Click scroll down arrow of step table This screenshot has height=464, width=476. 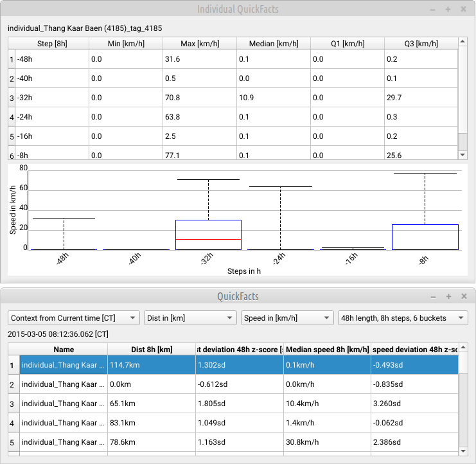[x=463, y=155]
